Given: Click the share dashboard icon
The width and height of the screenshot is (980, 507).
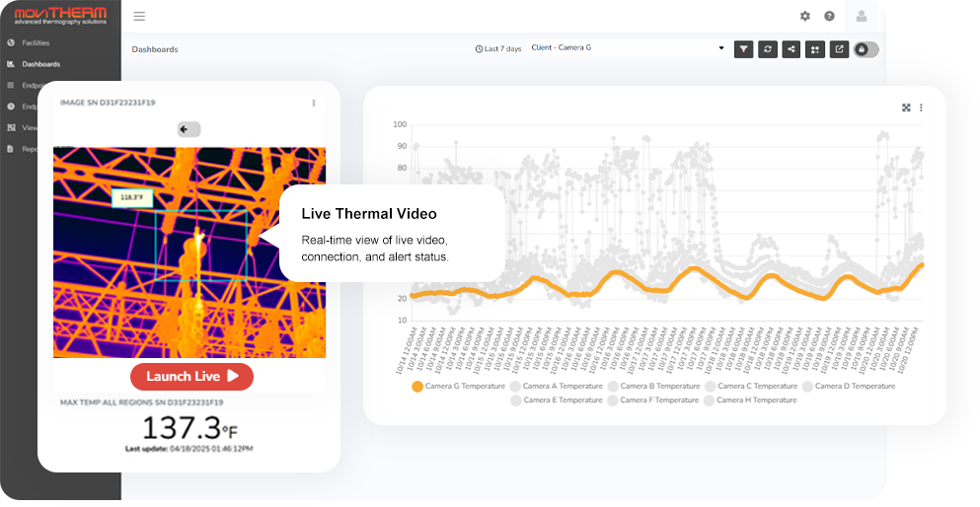Looking at the screenshot, I should [792, 48].
